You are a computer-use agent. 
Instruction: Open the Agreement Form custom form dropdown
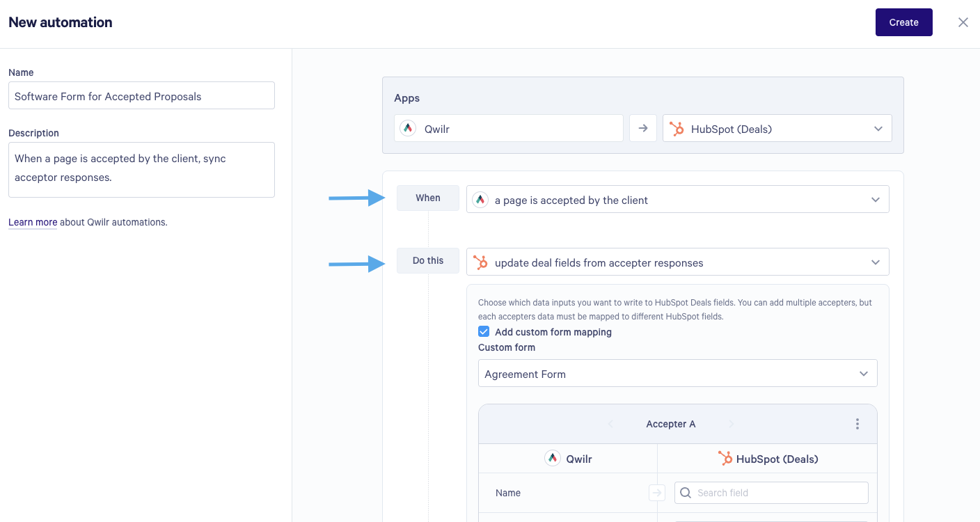(x=677, y=374)
